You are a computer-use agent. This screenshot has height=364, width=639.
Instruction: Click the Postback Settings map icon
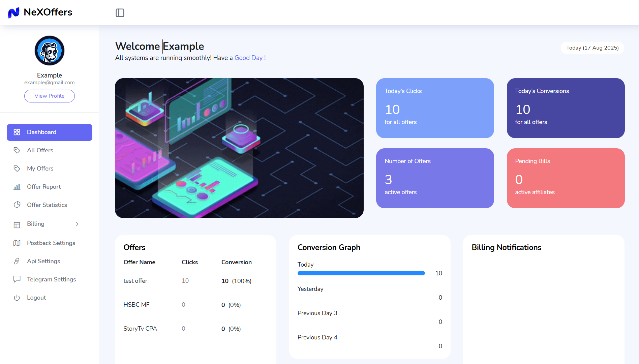point(17,243)
